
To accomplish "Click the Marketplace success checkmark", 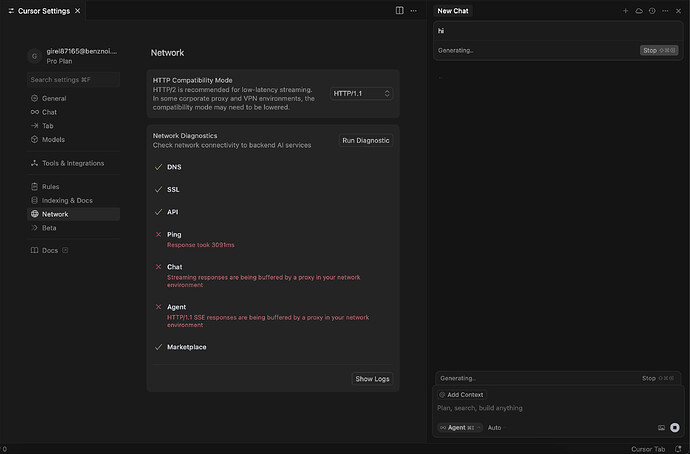I will 158,347.
